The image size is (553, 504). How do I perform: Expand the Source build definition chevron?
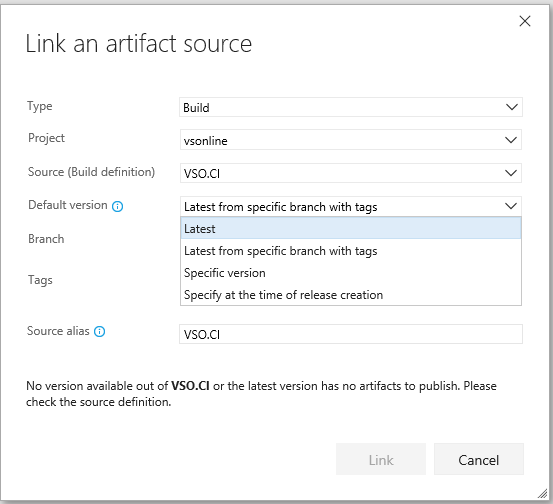click(511, 173)
